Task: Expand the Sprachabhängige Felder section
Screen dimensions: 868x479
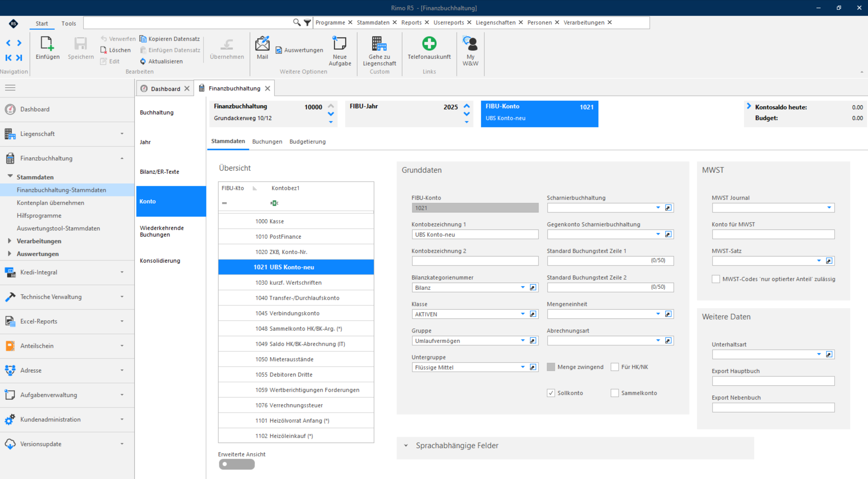Action: click(x=406, y=446)
